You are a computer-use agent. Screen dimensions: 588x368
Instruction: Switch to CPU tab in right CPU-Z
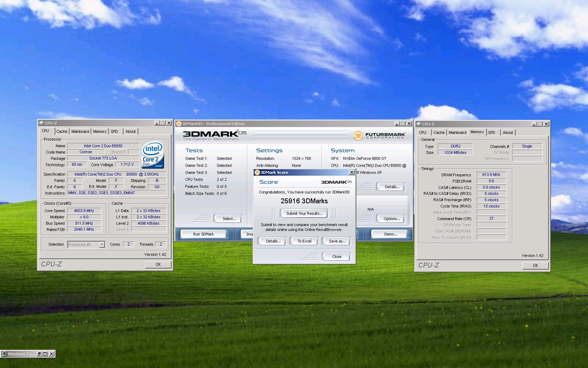point(423,132)
